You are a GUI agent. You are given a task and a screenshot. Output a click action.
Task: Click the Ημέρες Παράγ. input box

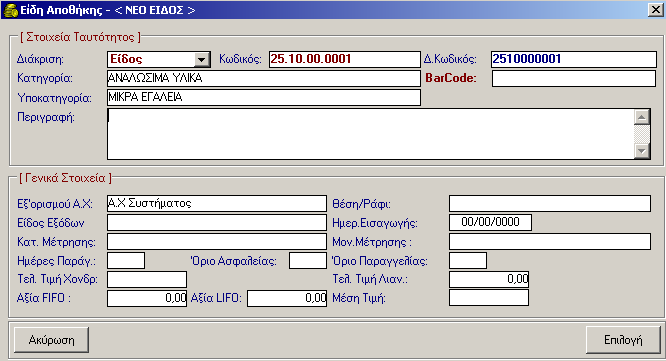(x=126, y=260)
